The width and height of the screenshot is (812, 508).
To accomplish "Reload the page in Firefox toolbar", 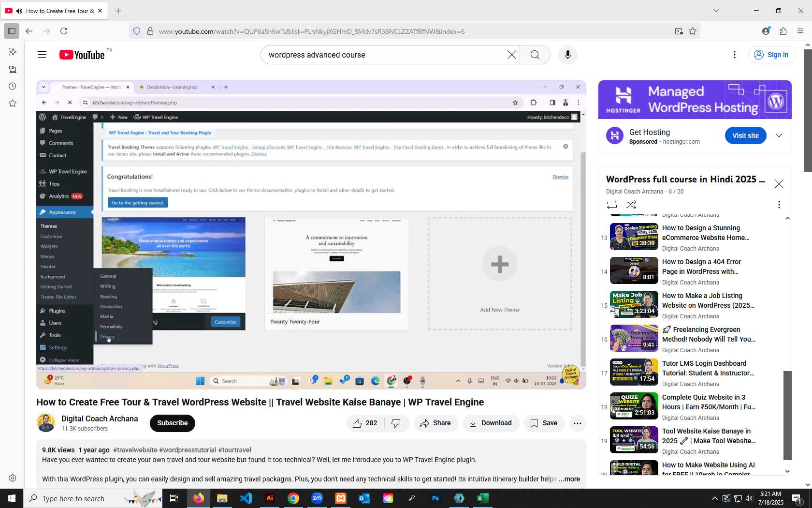I will (64, 31).
